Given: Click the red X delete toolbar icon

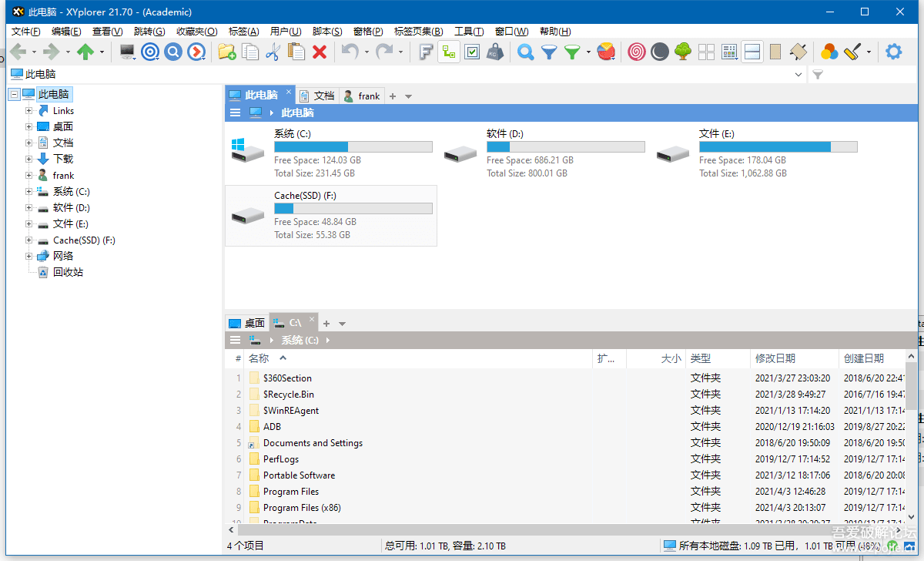Looking at the screenshot, I should pyautogui.click(x=319, y=52).
